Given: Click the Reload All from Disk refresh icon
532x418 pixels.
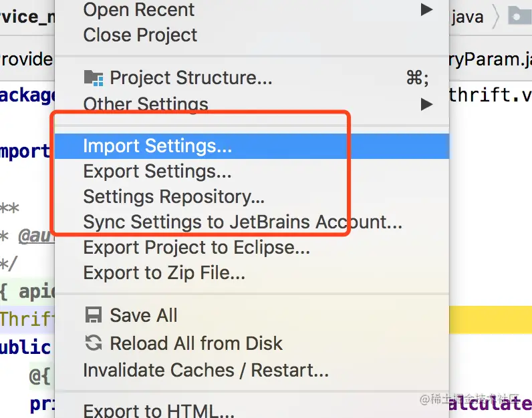Looking at the screenshot, I should [x=94, y=343].
